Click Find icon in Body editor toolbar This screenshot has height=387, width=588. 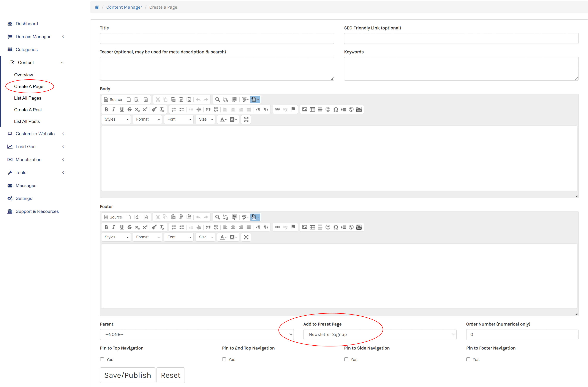click(217, 99)
